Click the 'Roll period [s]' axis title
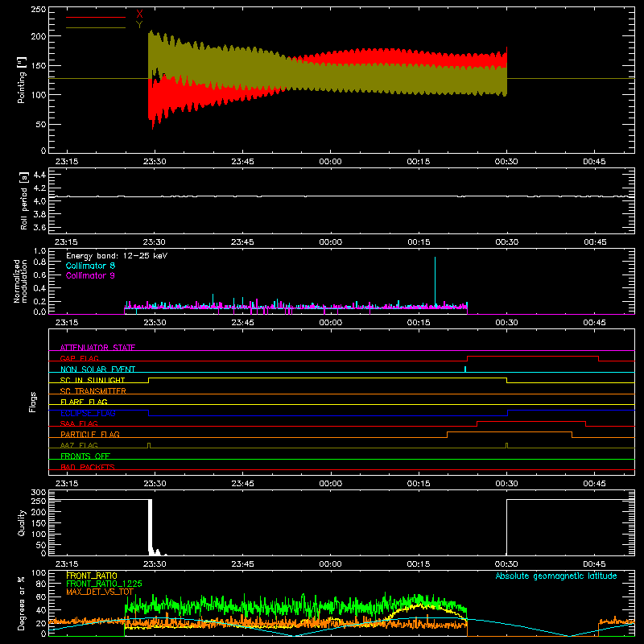Screen dimensions: 644x644 (24, 200)
